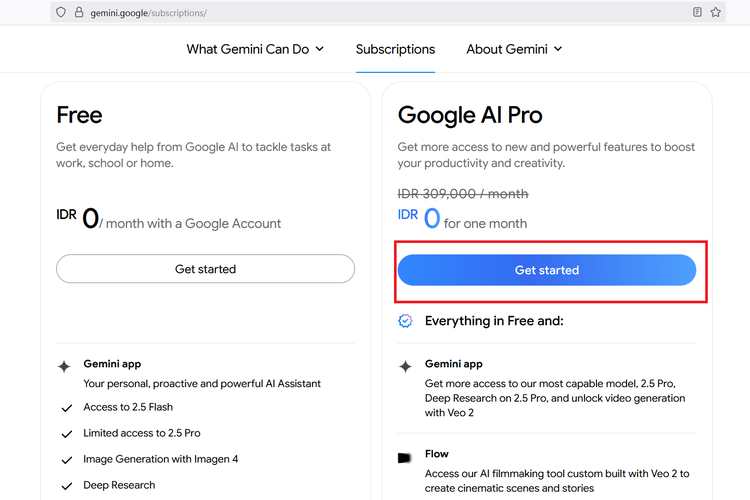Click Get started under the Free plan
750x500 pixels.
point(205,269)
